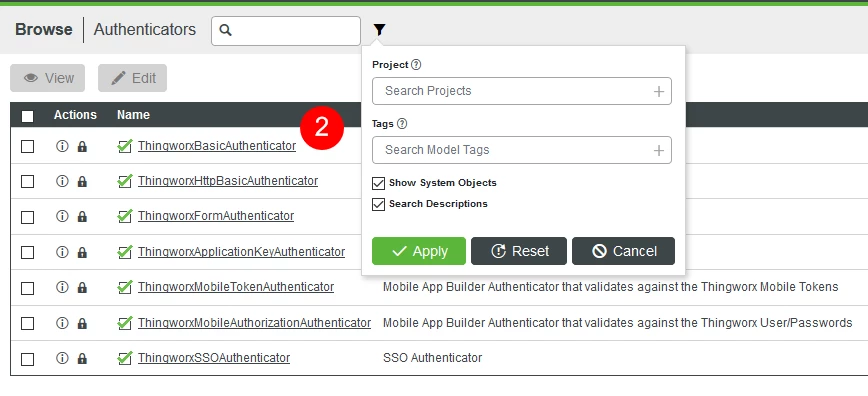Check the ThingworxFormAuthenticator row checkbox
Image resolution: width=868 pixels, height=396 pixels.
pos(27,217)
